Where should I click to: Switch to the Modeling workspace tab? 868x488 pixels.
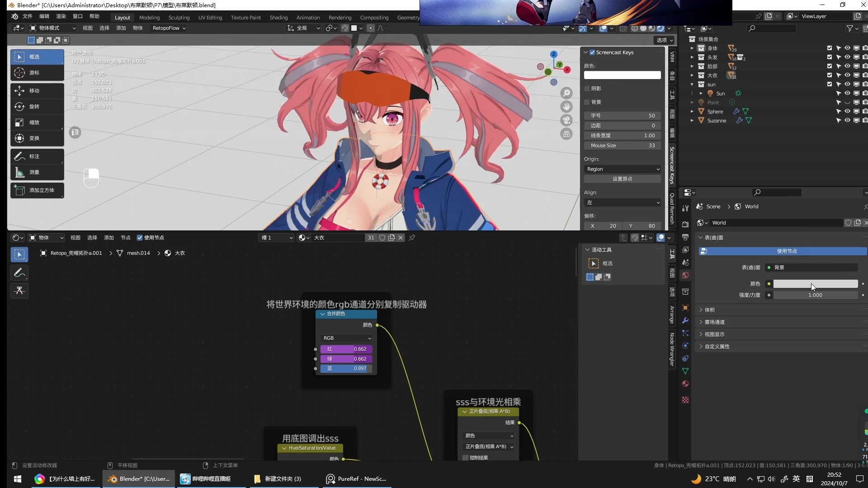click(x=149, y=18)
